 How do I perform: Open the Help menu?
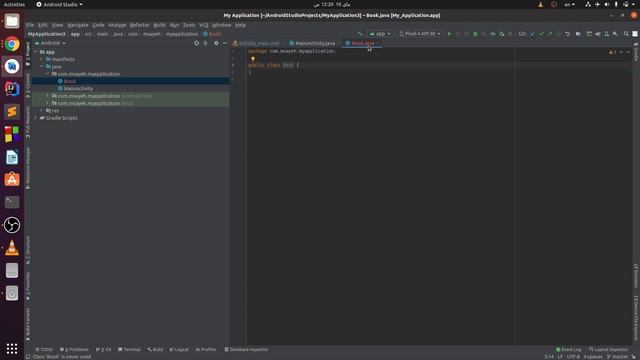[240, 25]
